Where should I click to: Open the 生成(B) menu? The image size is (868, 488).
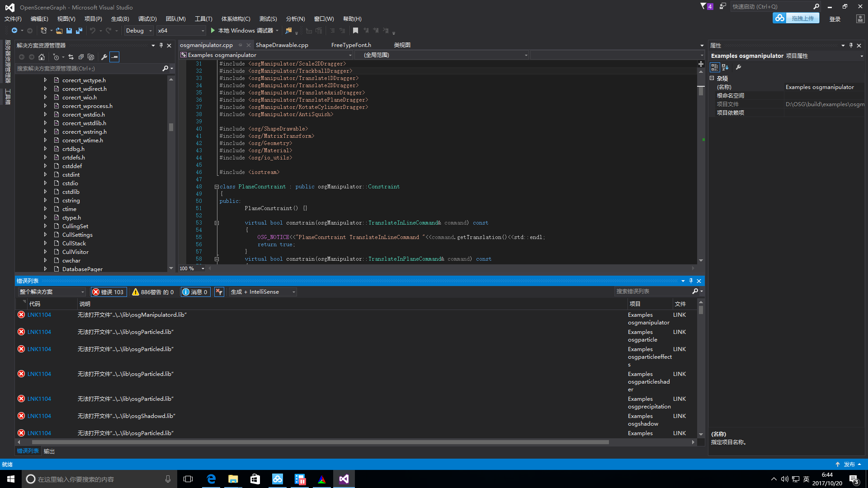[120, 19]
